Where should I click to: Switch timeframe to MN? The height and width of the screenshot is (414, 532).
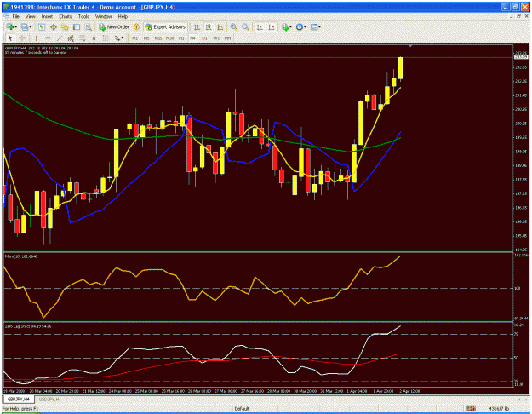click(227, 38)
